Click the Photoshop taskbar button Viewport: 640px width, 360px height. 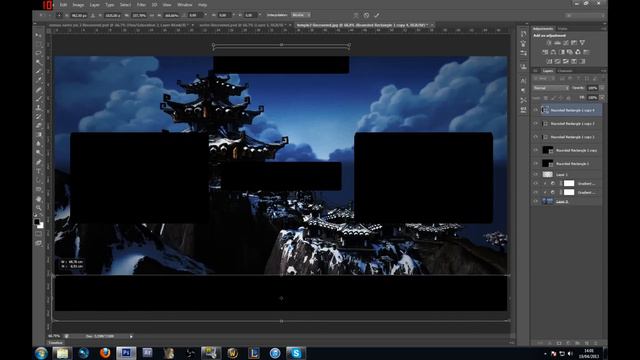pyautogui.click(x=126, y=353)
